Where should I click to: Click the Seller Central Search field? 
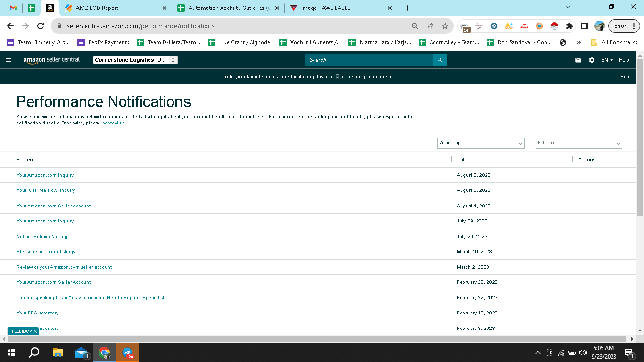coord(369,60)
